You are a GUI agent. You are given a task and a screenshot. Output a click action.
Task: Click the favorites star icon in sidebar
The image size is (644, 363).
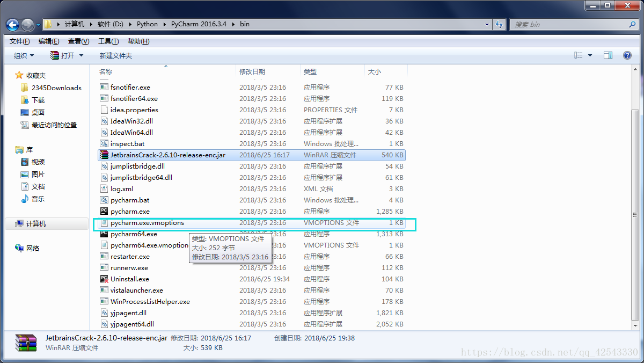coord(19,75)
